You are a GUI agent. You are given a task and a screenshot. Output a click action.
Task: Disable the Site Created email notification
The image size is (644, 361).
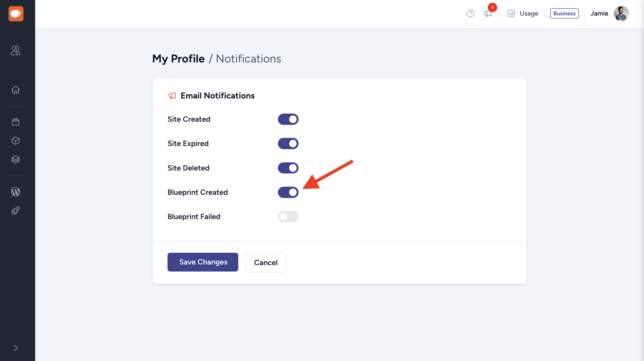pos(288,119)
